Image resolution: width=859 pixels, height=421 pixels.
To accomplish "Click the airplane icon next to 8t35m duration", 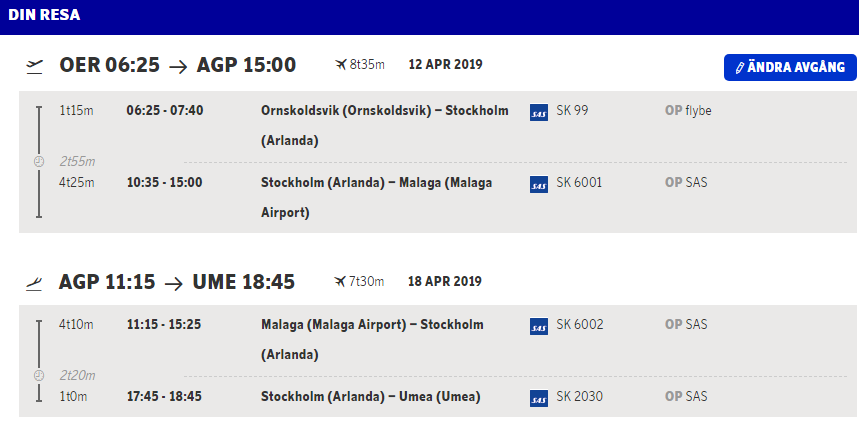I will (x=341, y=65).
